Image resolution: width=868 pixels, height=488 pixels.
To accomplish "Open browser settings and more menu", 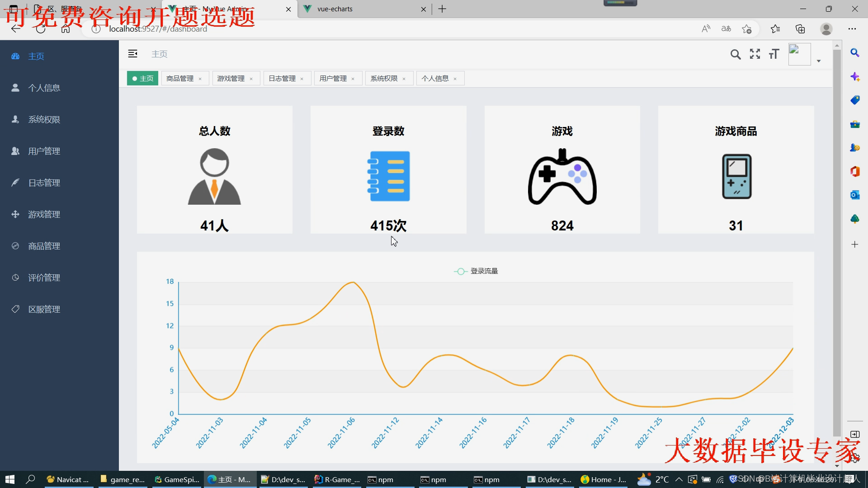I will point(852,29).
